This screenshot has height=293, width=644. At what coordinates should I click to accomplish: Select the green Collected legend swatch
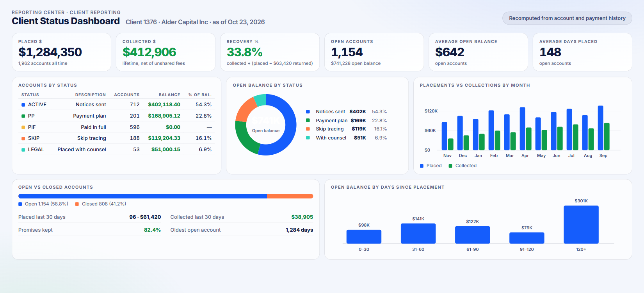click(x=451, y=166)
